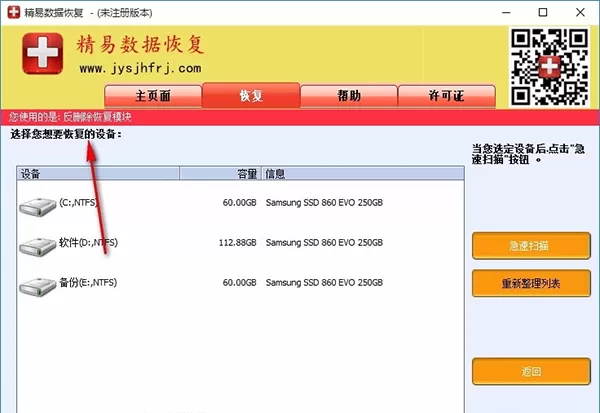Image resolution: width=600 pixels, height=413 pixels.
Task: Minimize the window
Action: (x=506, y=13)
